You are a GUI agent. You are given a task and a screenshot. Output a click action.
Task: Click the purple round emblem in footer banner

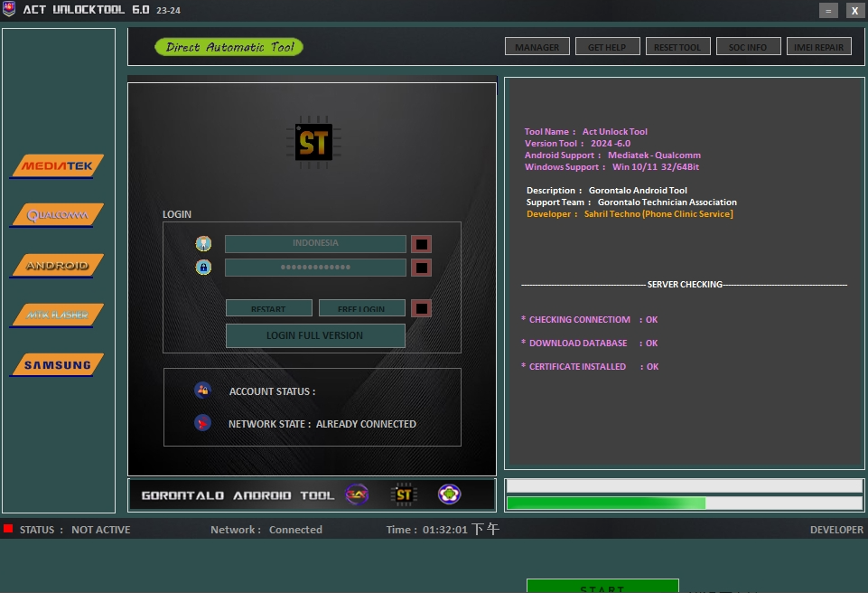[449, 494]
